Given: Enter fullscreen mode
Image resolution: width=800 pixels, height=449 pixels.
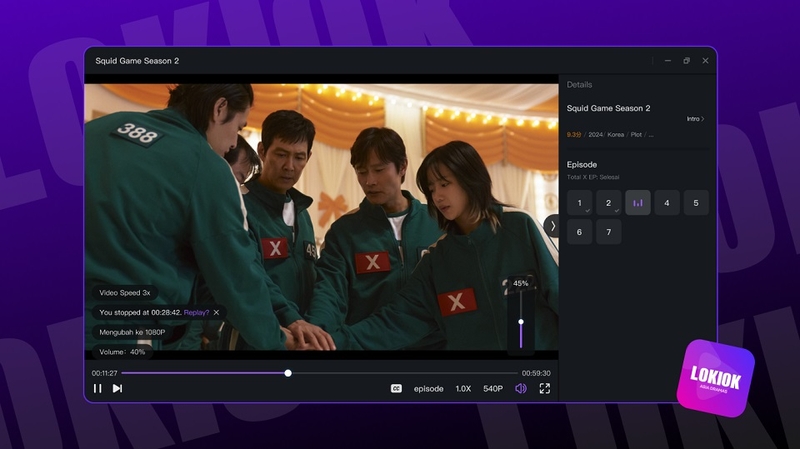Looking at the screenshot, I should pyautogui.click(x=545, y=388).
